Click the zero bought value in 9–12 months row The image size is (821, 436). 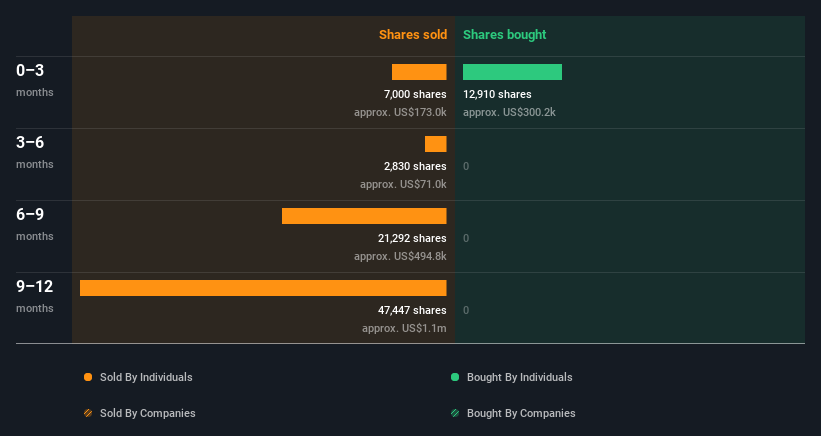pos(466,310)
